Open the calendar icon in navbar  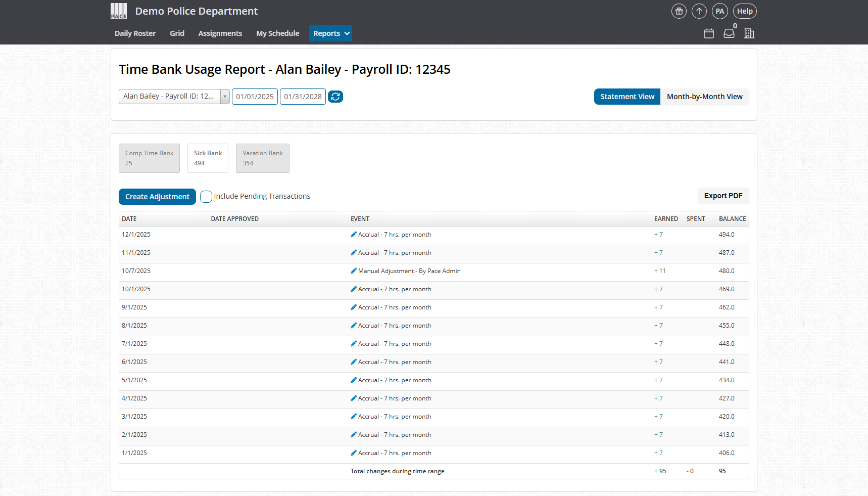(708, 33)
